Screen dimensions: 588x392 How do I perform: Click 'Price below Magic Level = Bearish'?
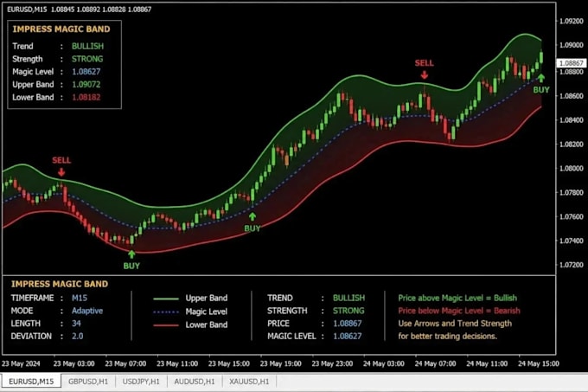coord(459,311)
